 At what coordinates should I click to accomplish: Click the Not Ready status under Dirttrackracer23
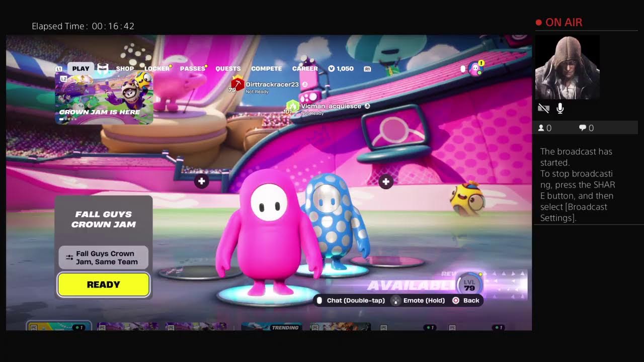[x=257, y=92]
